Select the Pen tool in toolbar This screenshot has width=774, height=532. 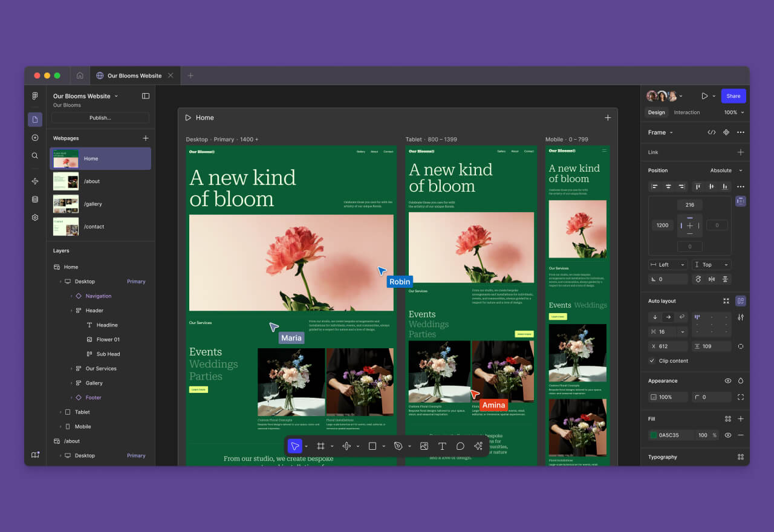pyautogui.click(x=398, y=446)
